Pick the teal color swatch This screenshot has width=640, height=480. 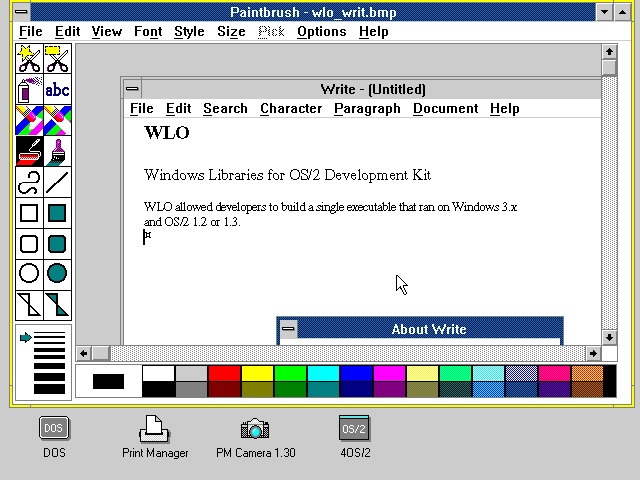click(323, 389)
